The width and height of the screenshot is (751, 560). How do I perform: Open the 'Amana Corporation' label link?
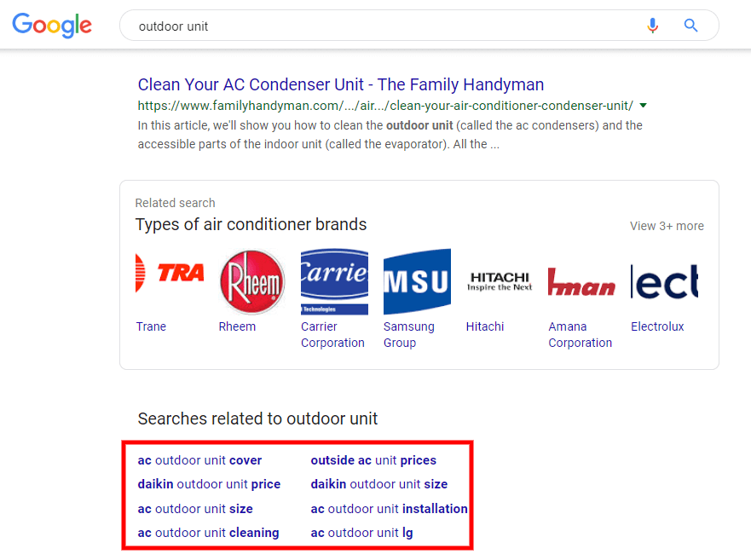coord(580,335)
